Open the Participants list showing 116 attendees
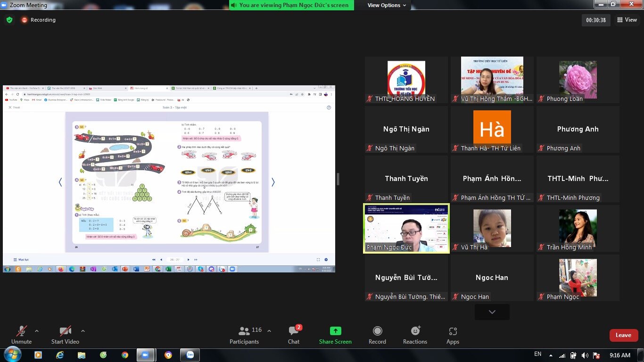644x362 pixels. click(244, 335)
